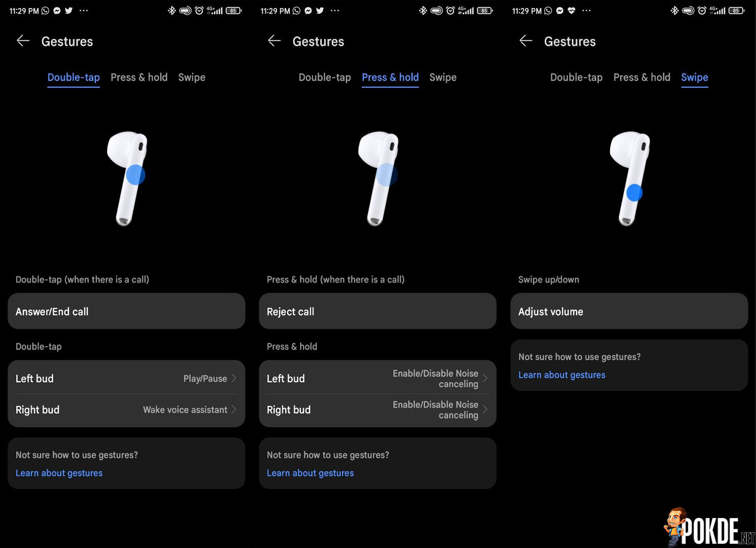Viewport: 756px width, 548px height.
Task: Tap the Reject call item
Action: coord(377,312)
